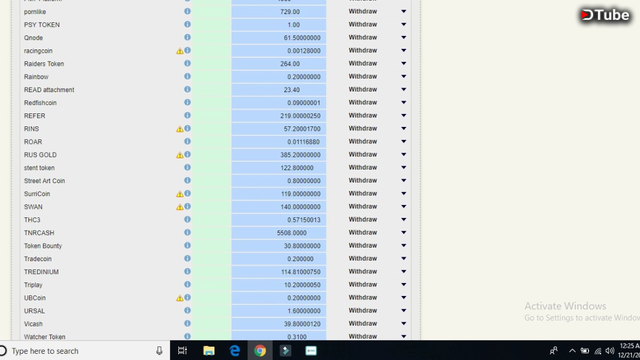The width and height of the screenshot is (640, 360).
Task: Open TREDINIUM info icon
Action: (187, 271)
